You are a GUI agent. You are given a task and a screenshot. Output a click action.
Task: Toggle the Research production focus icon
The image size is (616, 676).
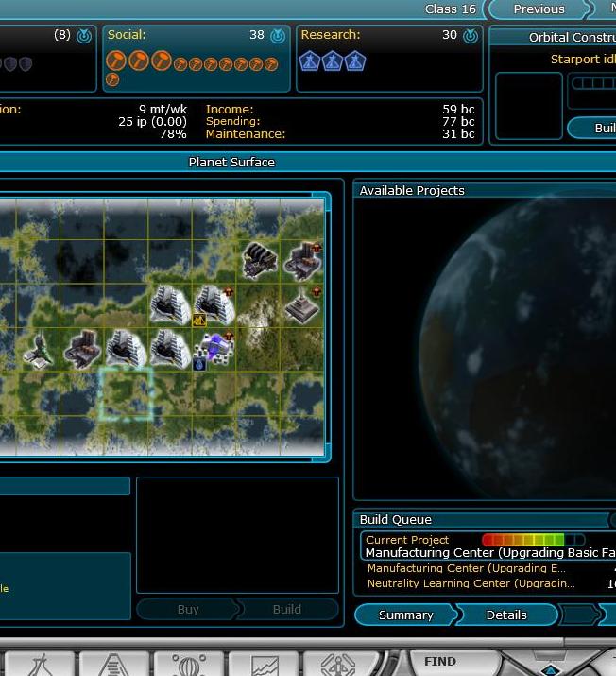tap(471, 36)
